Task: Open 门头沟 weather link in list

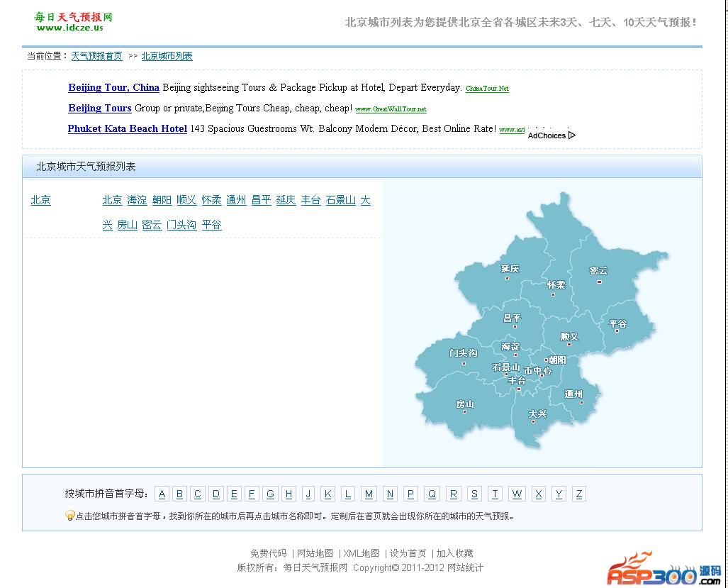Action: (181, 225)
